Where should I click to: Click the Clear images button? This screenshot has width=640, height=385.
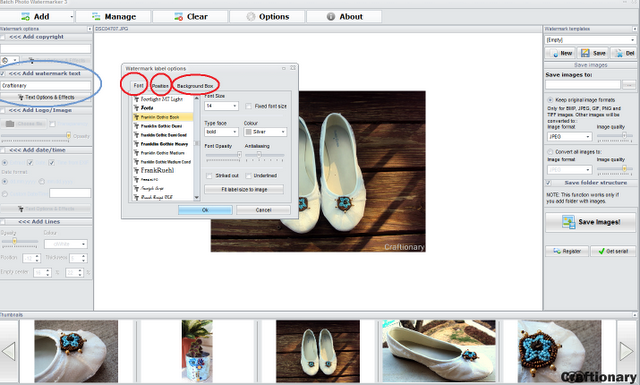click(x=190, y=17)
